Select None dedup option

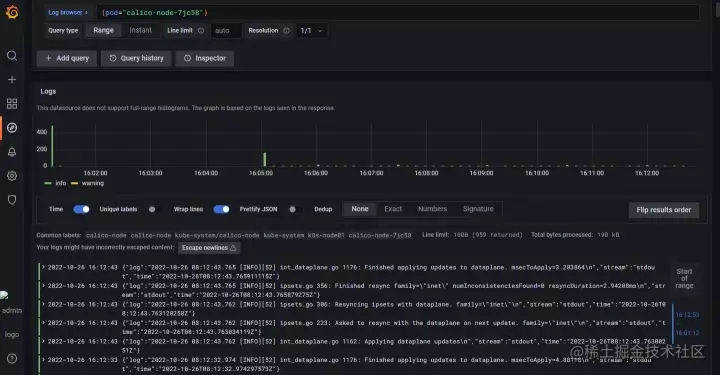point(360,209)
